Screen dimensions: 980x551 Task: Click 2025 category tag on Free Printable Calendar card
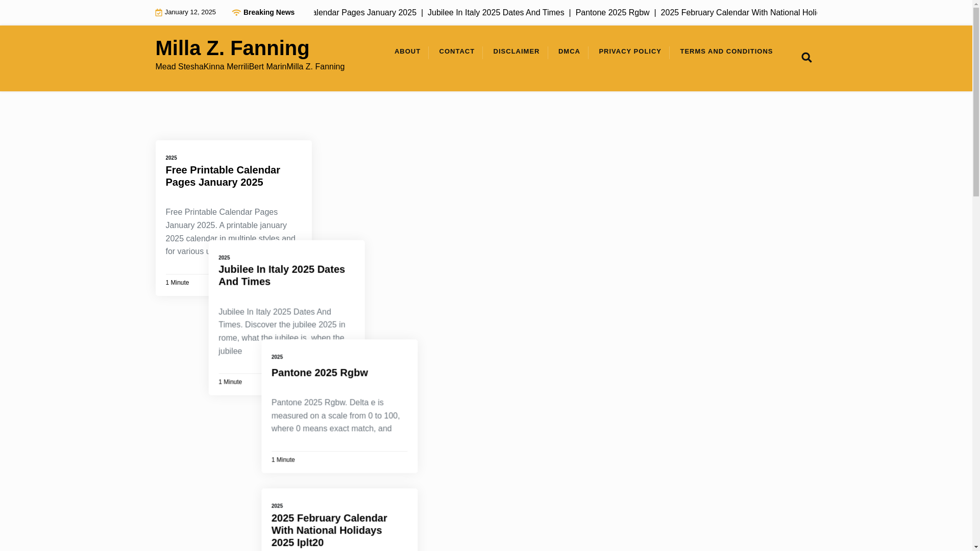(171, 158)
